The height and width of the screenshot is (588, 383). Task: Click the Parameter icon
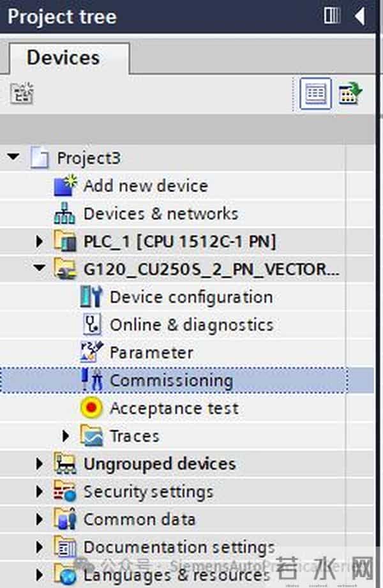pyautogui.click(x=92, y=352)
